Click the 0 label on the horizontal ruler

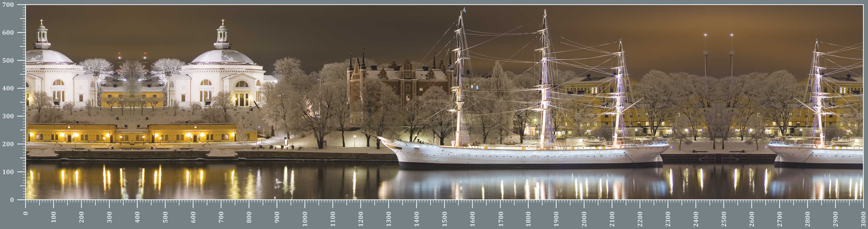point(26,213)
